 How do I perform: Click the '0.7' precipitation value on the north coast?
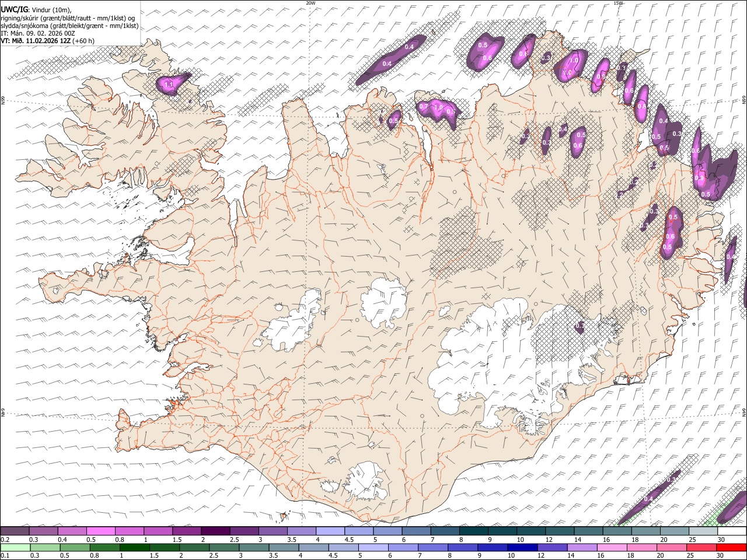tap(424, 107)
